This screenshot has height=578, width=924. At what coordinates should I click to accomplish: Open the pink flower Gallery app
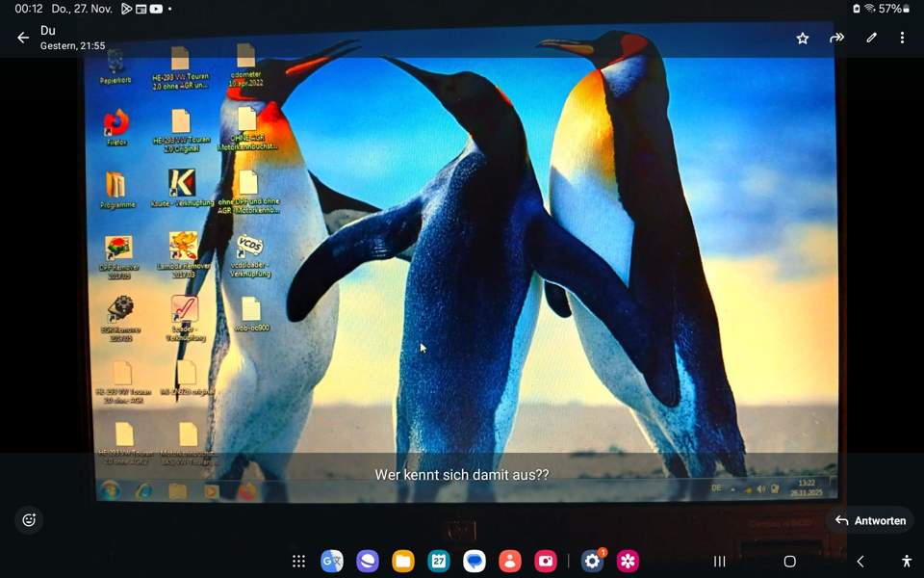click(x=628, y=562)
